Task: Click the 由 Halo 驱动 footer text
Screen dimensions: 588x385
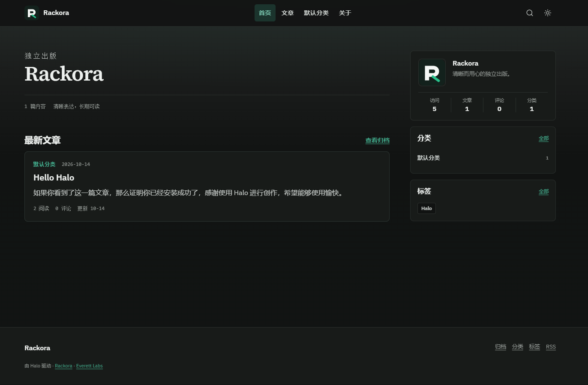Action: pos(38,366)
